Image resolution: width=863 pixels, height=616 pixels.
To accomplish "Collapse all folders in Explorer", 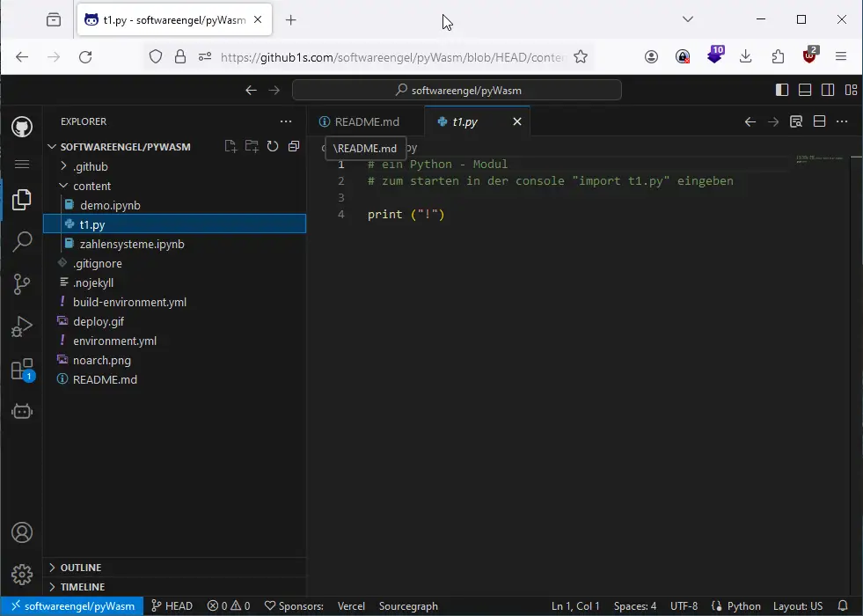I will tap(294, 147).
